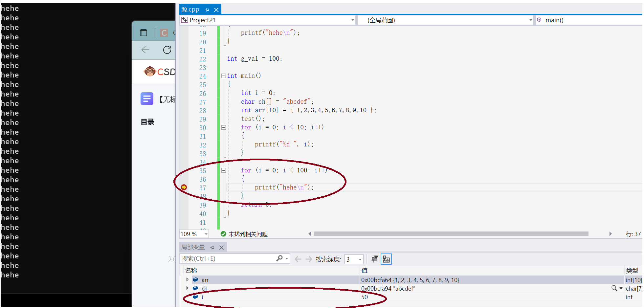The image size is (644, 308).
Task: Select the 局部变量 panel tab
Action: pos(193,247)
